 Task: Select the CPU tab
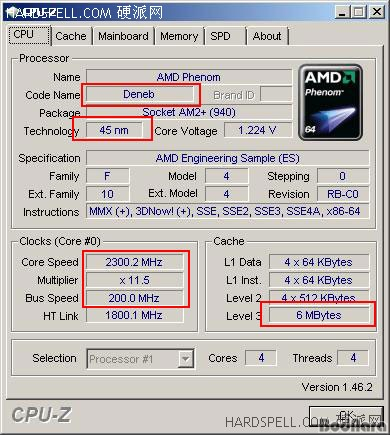coord(29,34)
